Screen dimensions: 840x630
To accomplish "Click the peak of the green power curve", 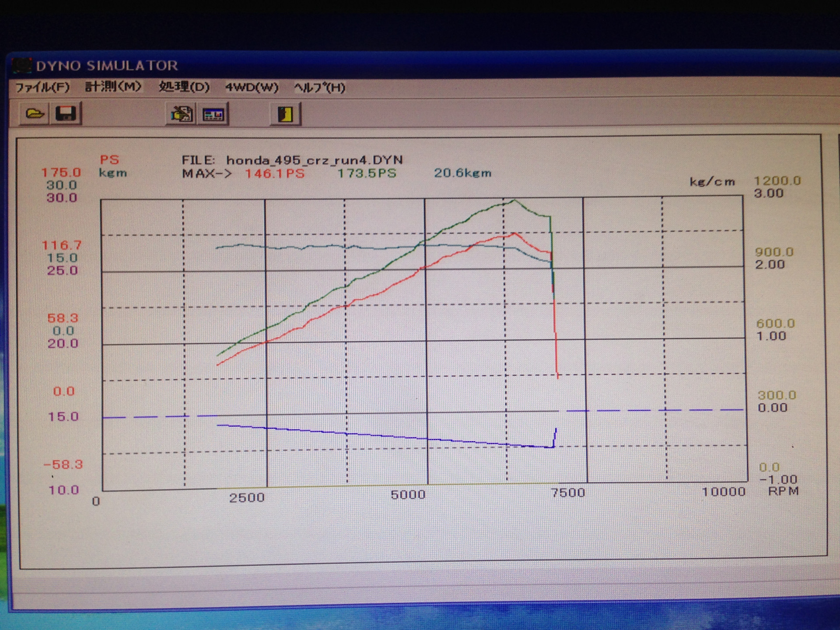I will click(x=514, y=201).
